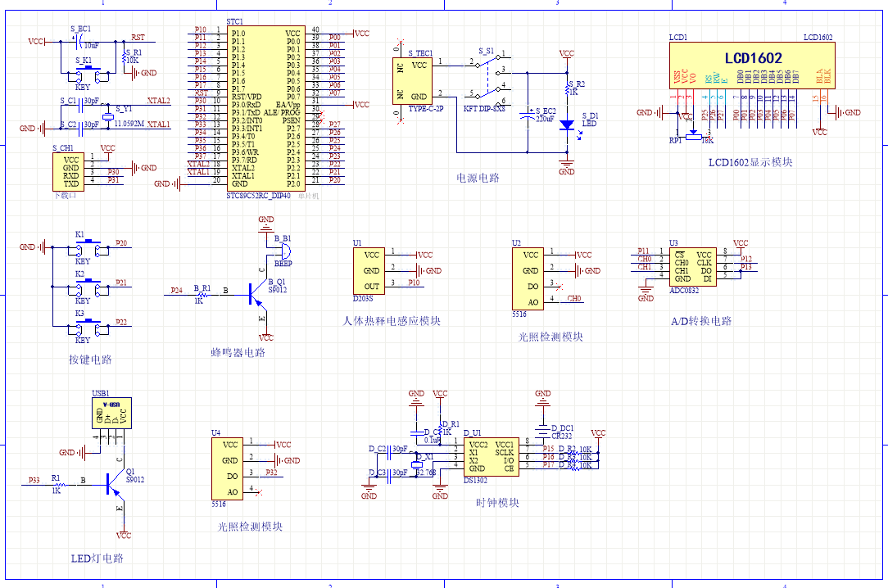Click the 'P32' net label on U4 DO
This screenshot has width=888, height=588.
271,472
